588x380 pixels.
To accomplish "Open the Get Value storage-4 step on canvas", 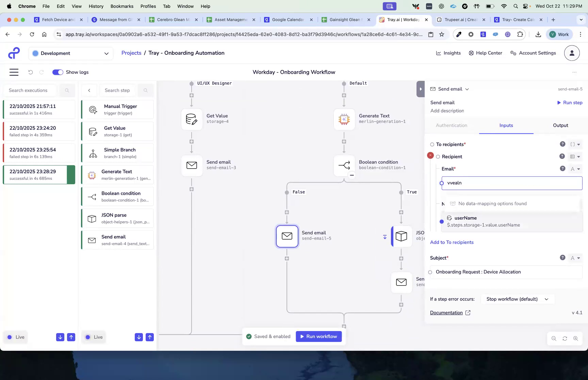I will point(192,119).
